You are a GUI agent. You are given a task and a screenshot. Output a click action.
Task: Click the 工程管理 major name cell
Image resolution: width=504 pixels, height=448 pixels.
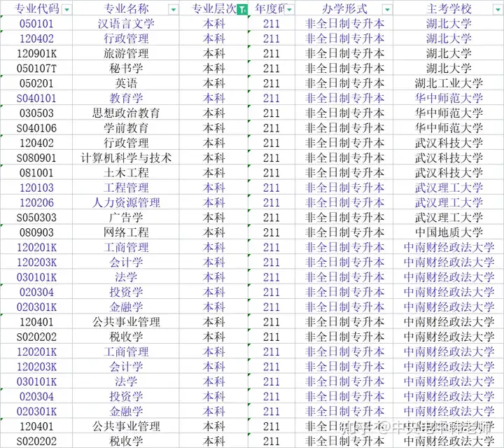coord(126,188)
